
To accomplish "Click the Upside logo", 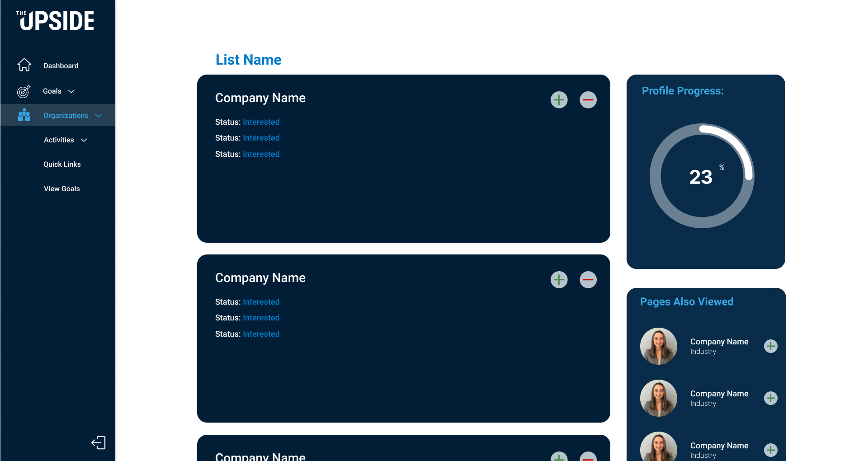I will pyautogui.click(x=55, y=21).
